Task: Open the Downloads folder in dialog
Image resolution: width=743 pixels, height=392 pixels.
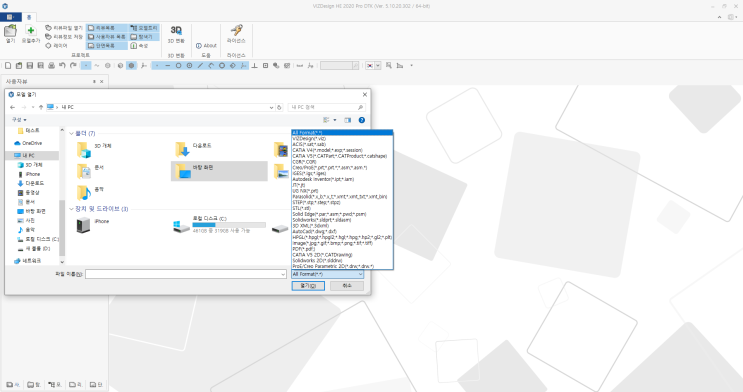Action: (193, 149)
